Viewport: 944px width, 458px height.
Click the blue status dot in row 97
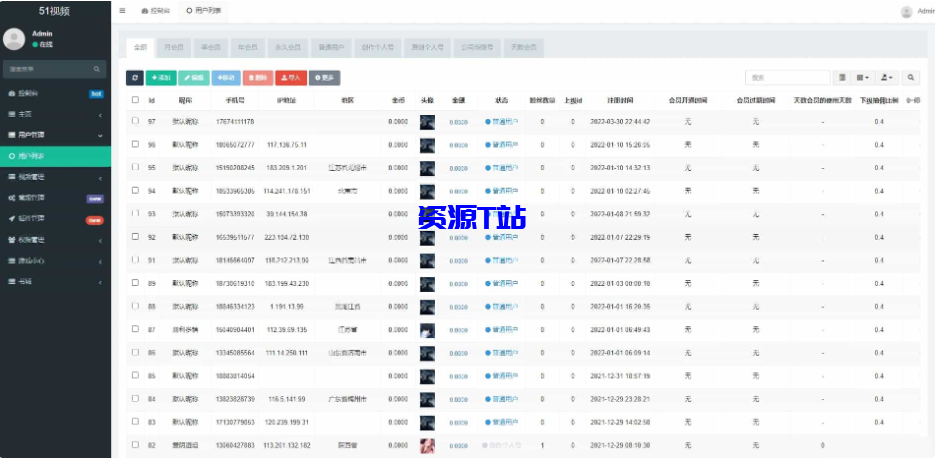pos(488,122)
